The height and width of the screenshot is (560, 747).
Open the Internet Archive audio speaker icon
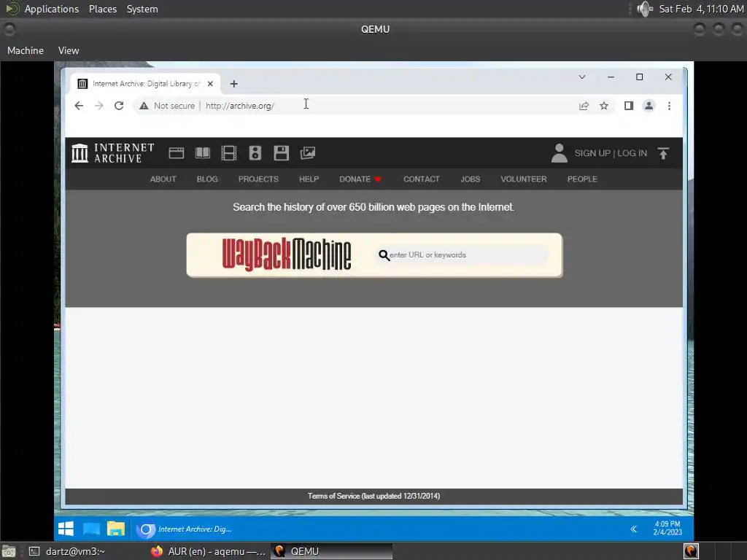point(255,153)
